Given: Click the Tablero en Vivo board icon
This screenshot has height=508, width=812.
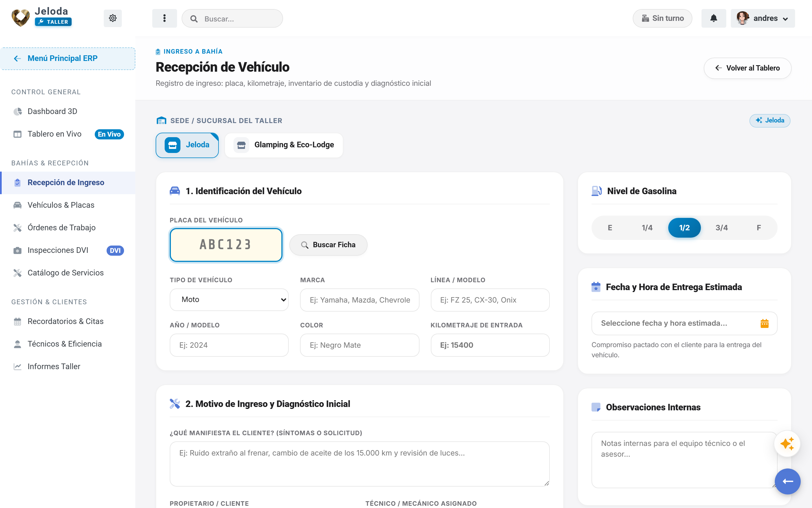Looking at the screenshot, I should tap(17, 134).
